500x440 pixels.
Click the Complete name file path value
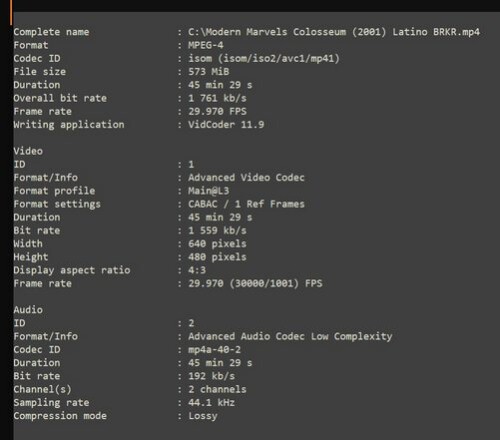coord(334,32)
